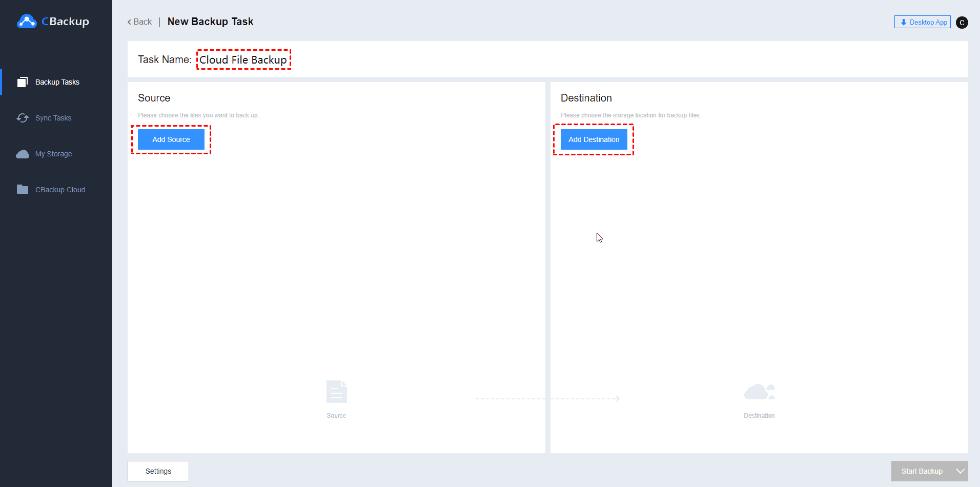This screenshot has height=487, width=980.
Task: Open the Sync Tasks menu label
Action: [53, 118]
